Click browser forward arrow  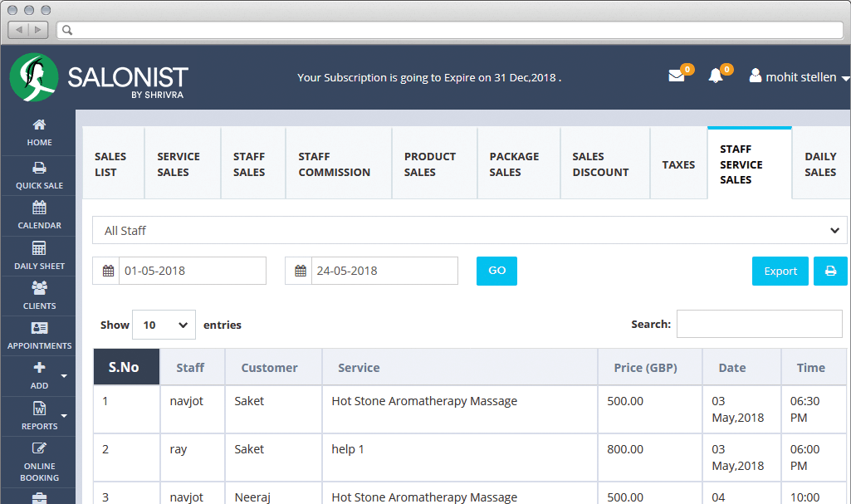[x=38, y=30]
